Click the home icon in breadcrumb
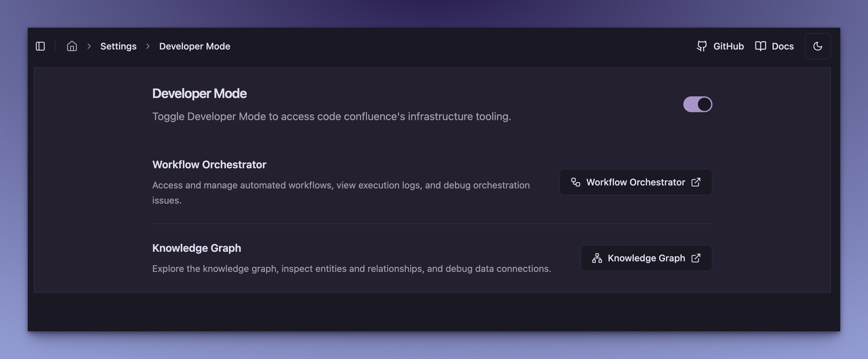 click(72, 46)
